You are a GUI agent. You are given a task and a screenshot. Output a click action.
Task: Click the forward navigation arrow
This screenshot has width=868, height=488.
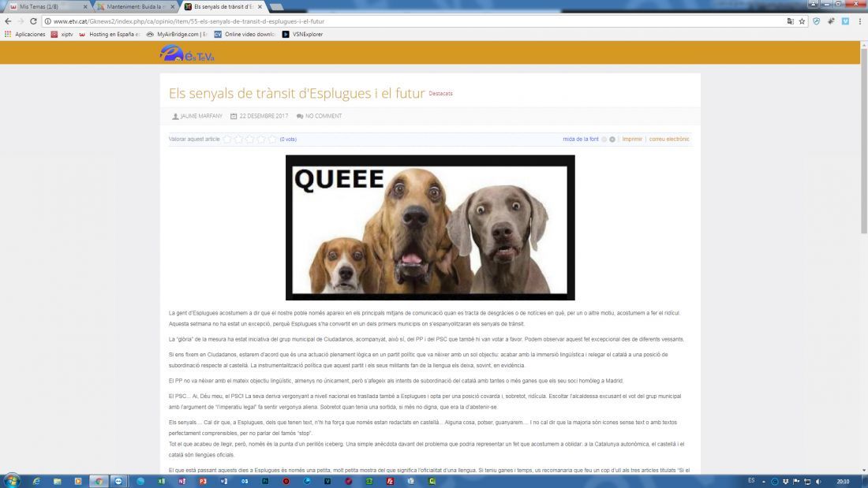coord(21,21)
